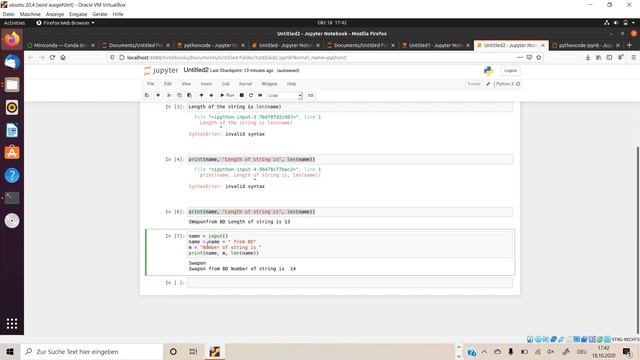Screen dimensions: 640x360
Task: Open the Firefox Web Browser app menu
Action: click(x=65, y=23)
